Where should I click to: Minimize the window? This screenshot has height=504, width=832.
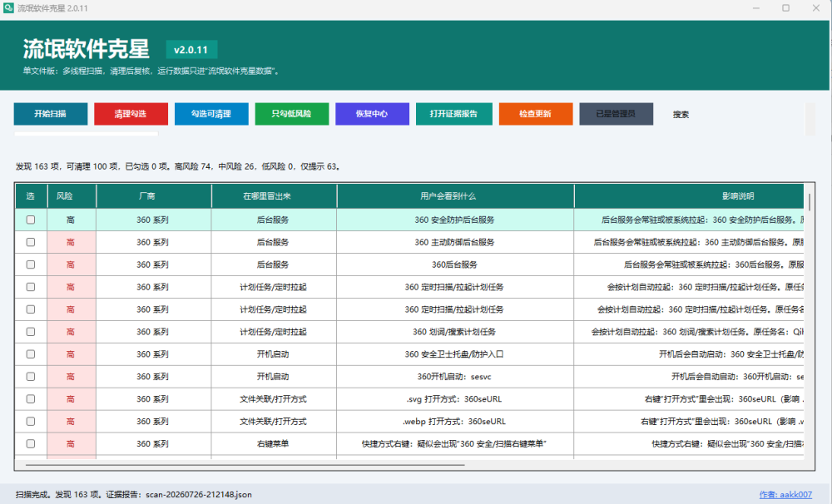pyautogui.click(x=756, y=8)
